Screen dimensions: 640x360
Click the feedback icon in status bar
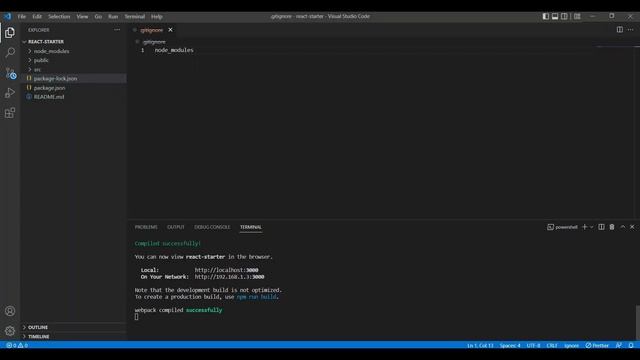[x=619, y=345]
